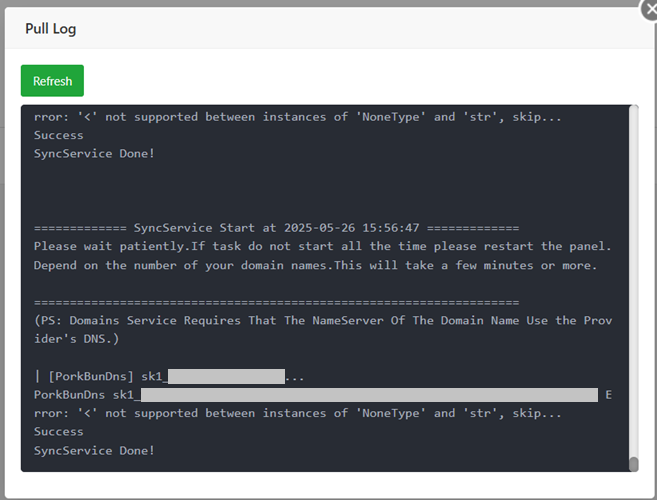The image size is (657, 500).
Task: Click the final 'SyncService Done!' log line
Action: (94, 450)
